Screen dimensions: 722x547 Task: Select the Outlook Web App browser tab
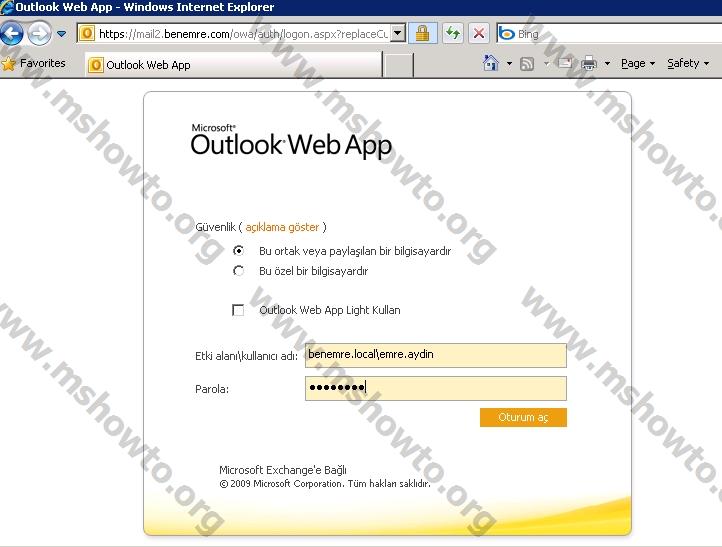(x=234, y=64)
